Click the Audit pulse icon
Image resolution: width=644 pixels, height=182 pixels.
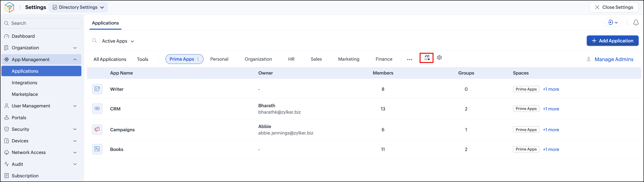(x=7, y=164)
